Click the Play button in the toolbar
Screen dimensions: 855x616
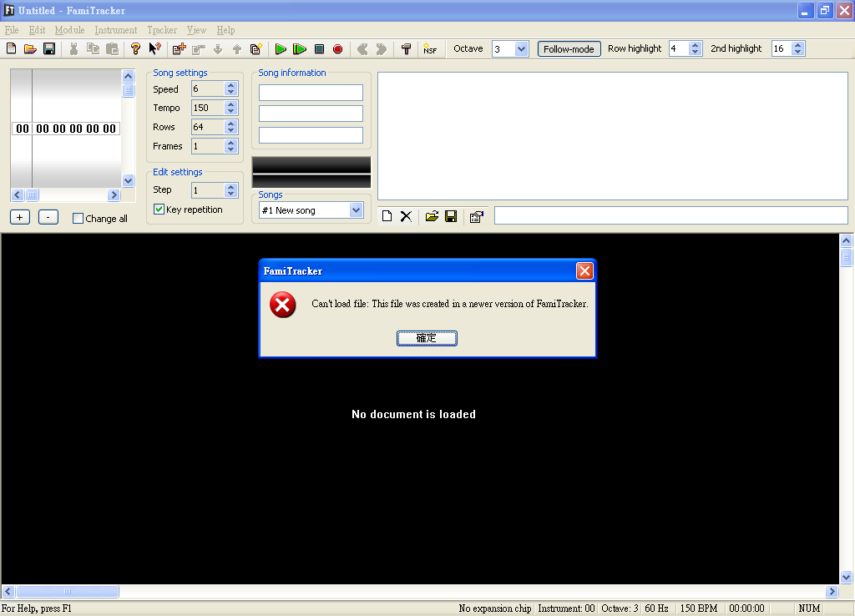(281, 49)
